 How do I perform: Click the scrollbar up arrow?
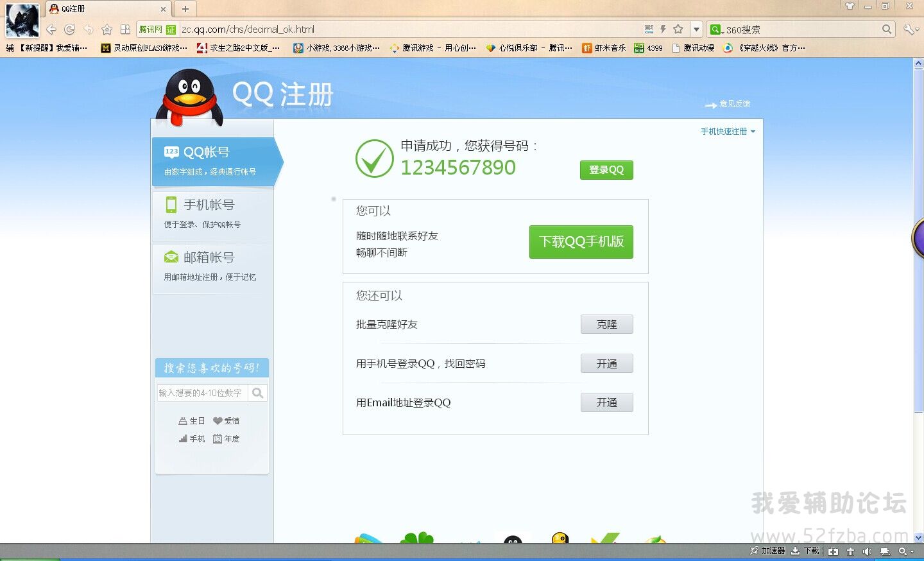(918, 63)
